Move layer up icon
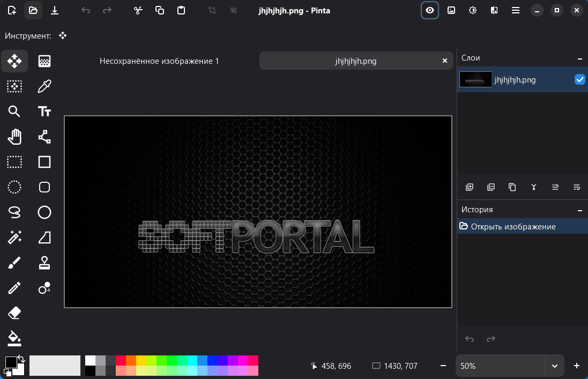Screen dimensions: 588x379 pos(555,187)
